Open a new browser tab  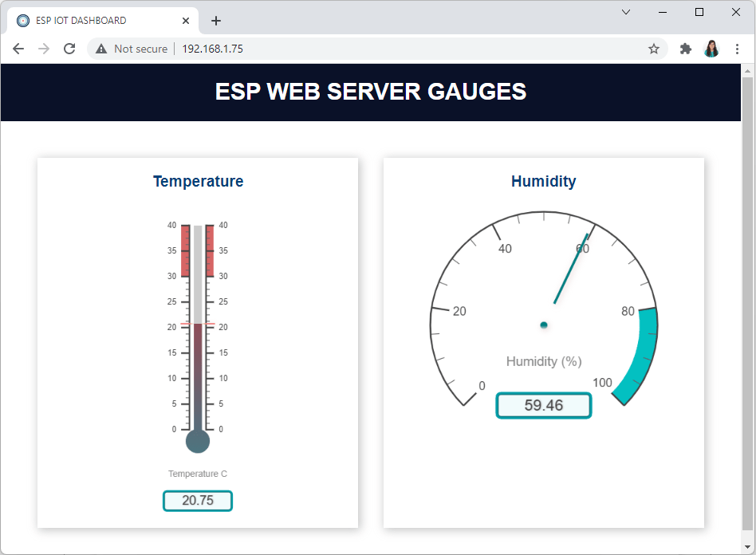tap(215, 20)
